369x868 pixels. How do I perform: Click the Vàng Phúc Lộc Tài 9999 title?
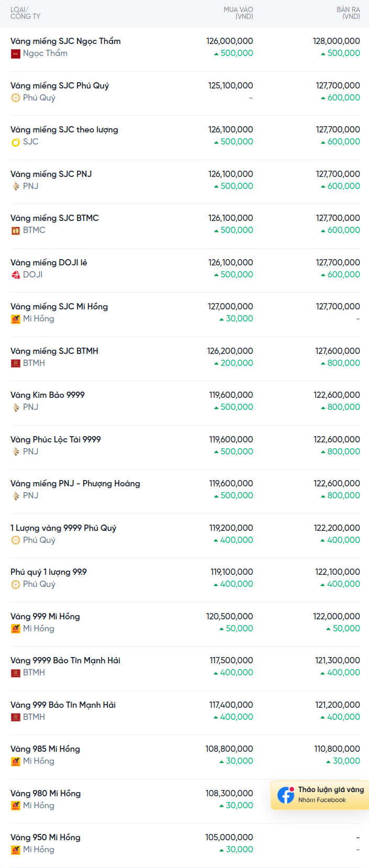click(x=55, y=440)
